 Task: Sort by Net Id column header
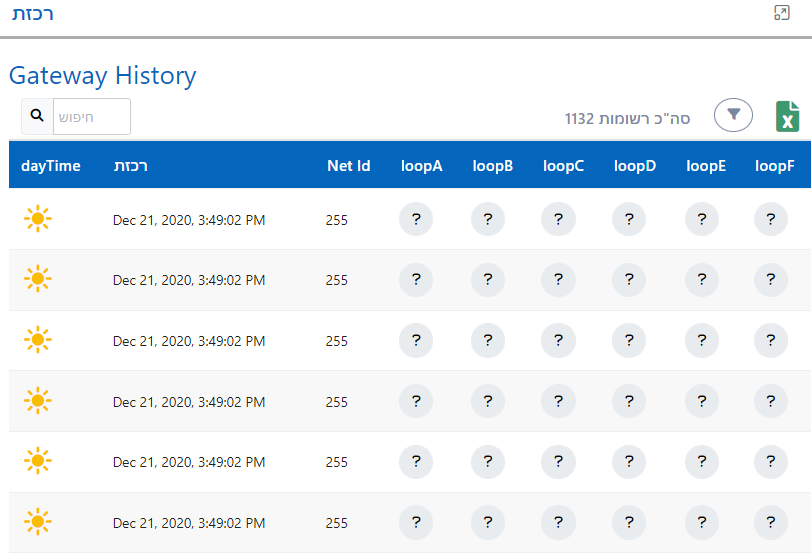click(x=348, y=165)
